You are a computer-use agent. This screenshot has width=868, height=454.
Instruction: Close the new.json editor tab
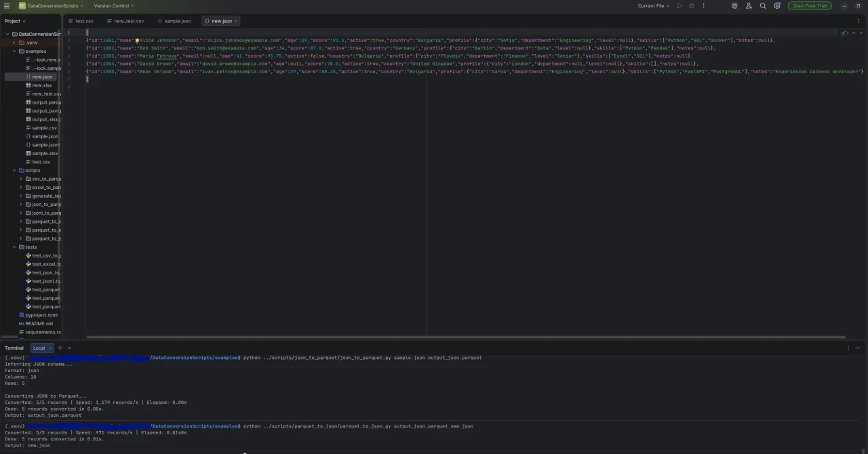point(235,21)
